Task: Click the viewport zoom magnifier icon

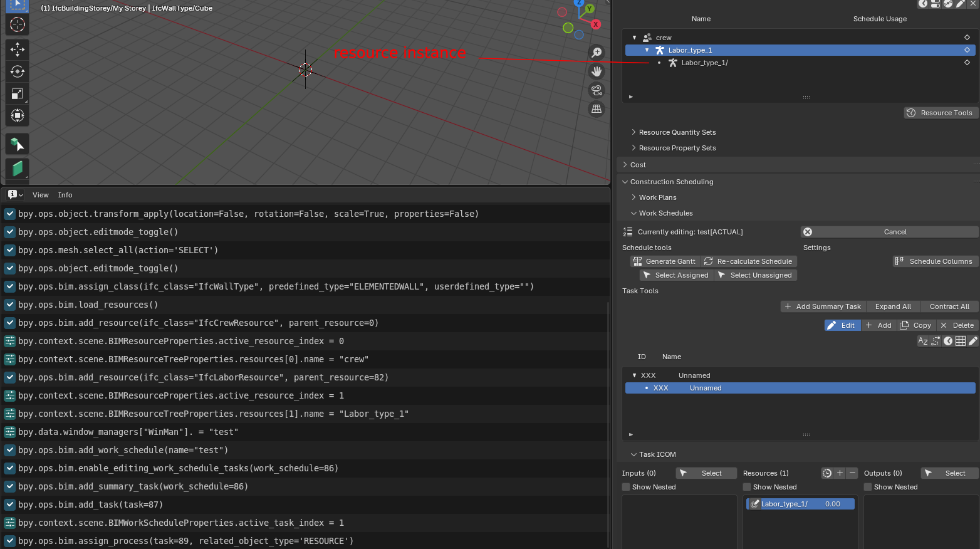Action: click(x=597, y=53)
